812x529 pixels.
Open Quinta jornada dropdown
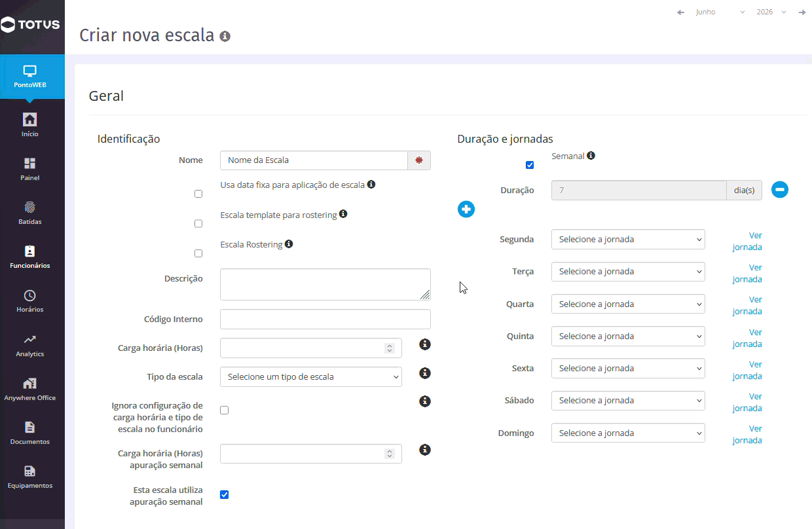click(628, 336)
